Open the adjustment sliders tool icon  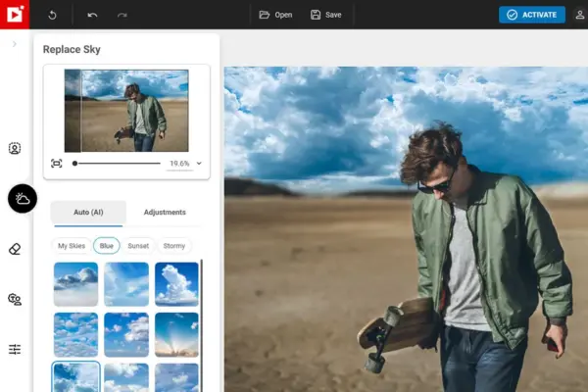[15, 349]
